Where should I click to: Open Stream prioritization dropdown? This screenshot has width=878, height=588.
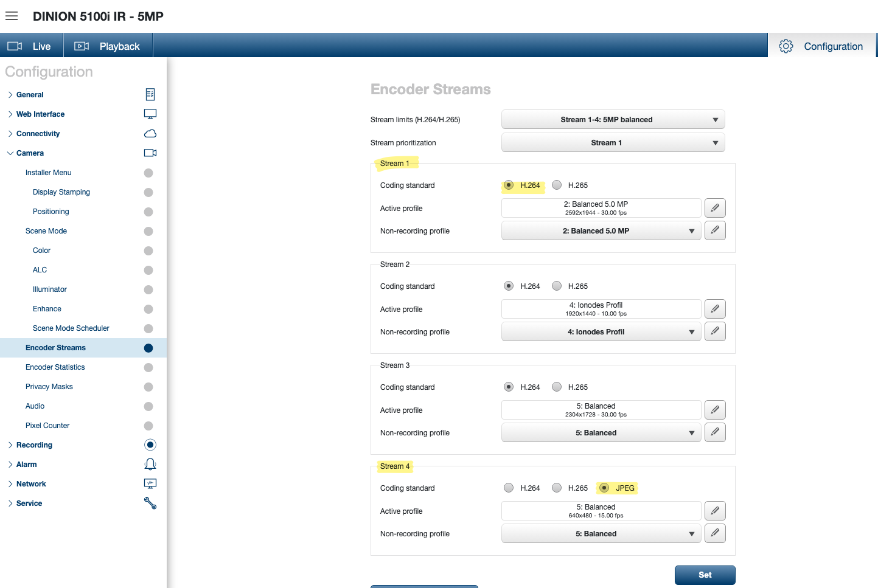click(613, 143)
